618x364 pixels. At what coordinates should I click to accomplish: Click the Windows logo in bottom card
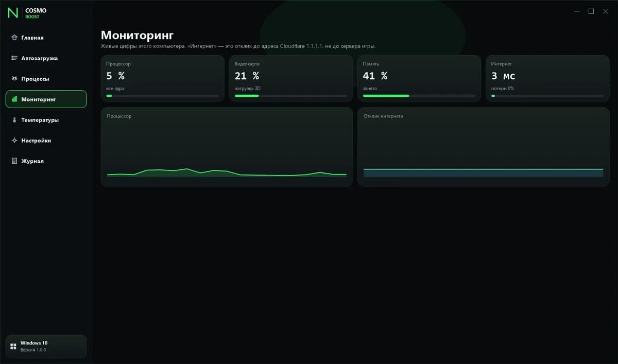point(13,346)
